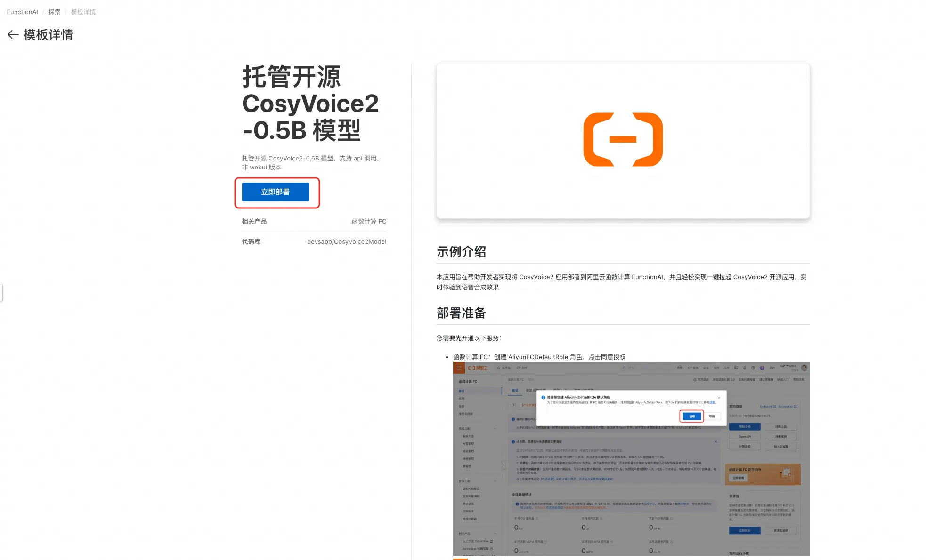Click the bell notification icon in the embedded console
This screenshot has height=560, width=926.
pos(745,368)
